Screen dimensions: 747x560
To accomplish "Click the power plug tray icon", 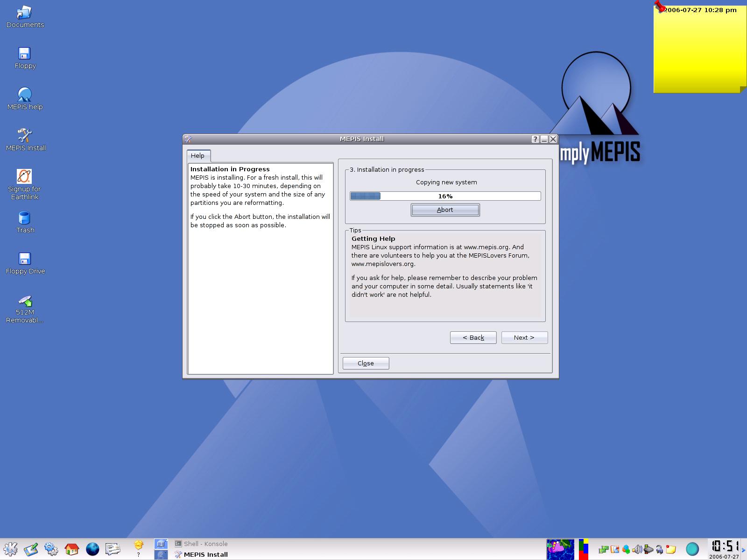I will point(660,549).
